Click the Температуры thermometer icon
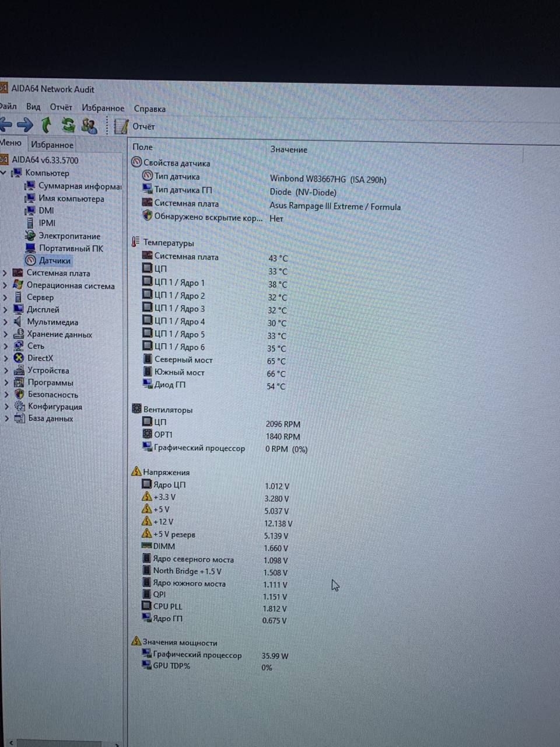 (135, 242)
